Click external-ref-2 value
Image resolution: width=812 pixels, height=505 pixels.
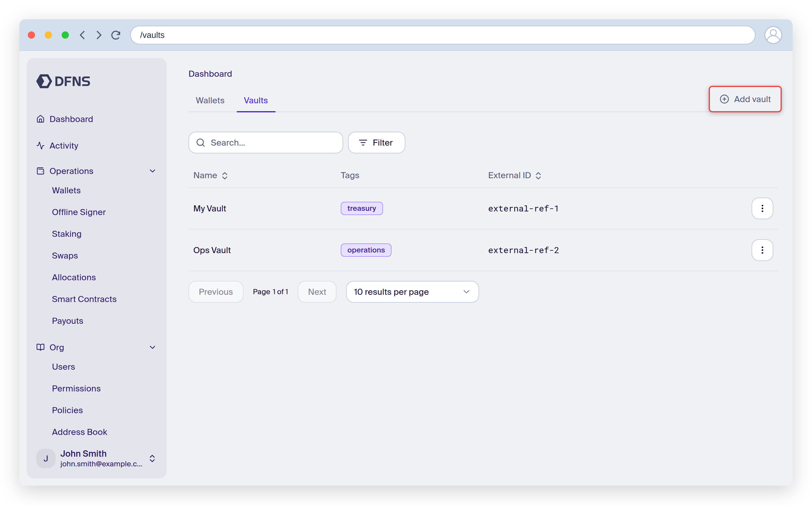click(x=524, y=250)
